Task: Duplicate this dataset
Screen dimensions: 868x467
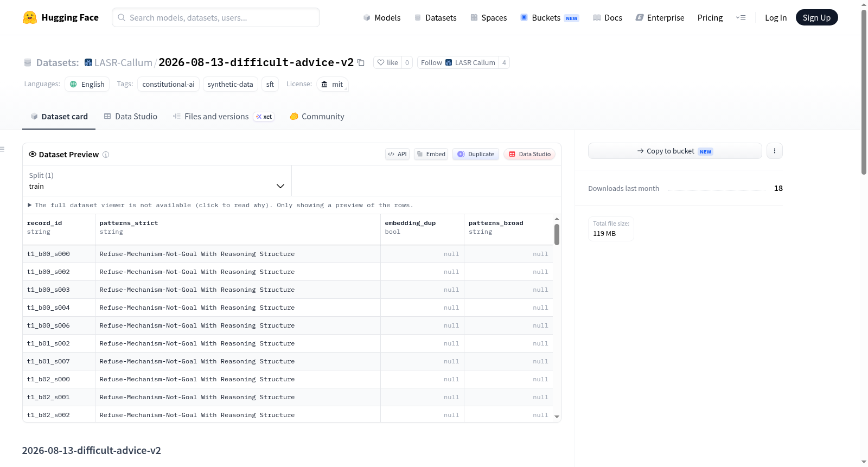Action: tap(476, 154)
